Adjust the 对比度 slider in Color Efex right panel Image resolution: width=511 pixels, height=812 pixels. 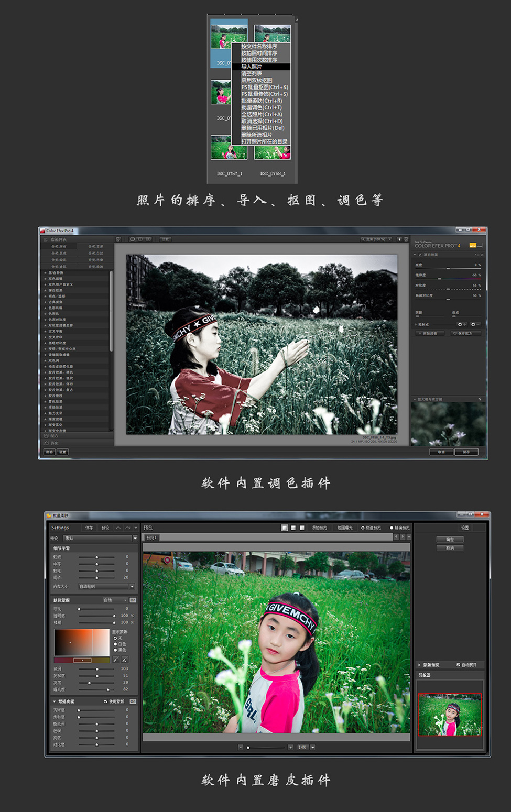(449, 289)
